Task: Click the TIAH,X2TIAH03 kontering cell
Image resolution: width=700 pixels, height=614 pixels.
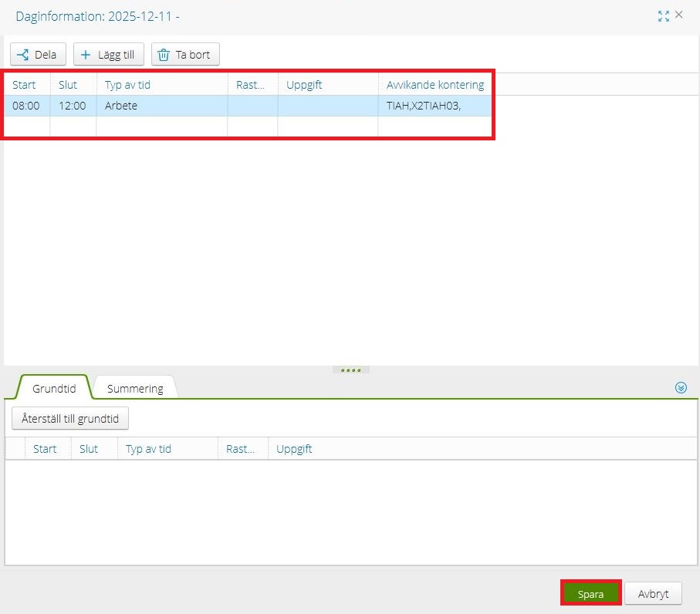Action: [434, 106]
